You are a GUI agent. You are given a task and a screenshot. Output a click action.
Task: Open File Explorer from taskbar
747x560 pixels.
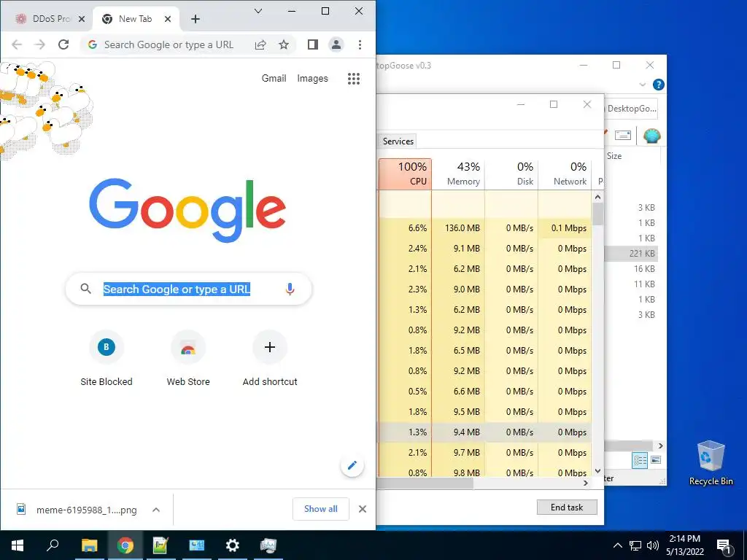[x=89, y=545]
